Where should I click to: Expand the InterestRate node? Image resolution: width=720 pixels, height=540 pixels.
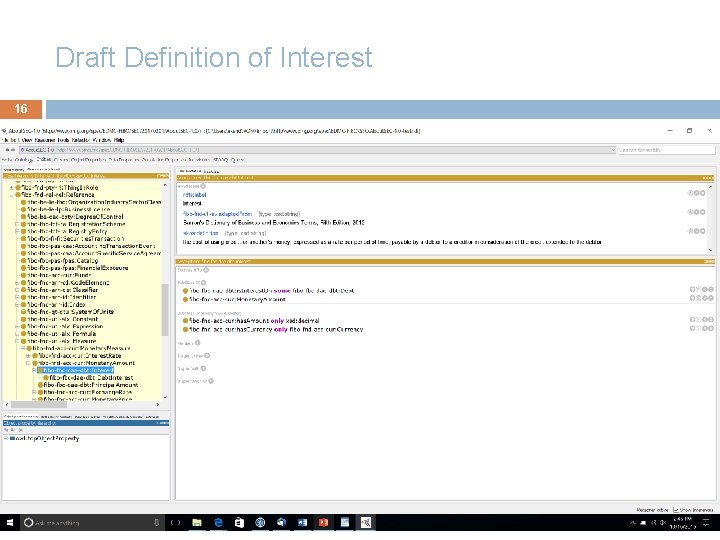(28, 356)
